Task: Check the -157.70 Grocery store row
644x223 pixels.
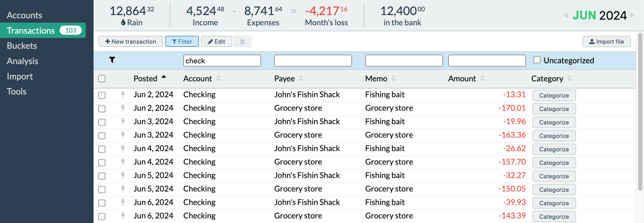Action: tap(102, 163)
